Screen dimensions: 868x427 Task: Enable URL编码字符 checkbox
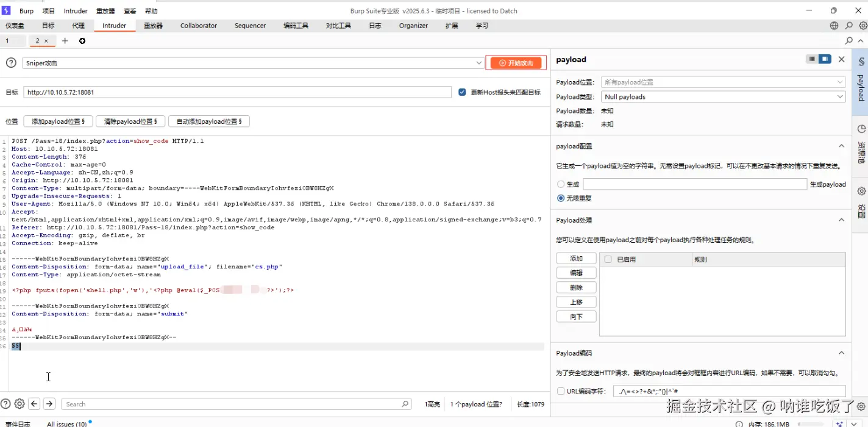coord(561,391)
